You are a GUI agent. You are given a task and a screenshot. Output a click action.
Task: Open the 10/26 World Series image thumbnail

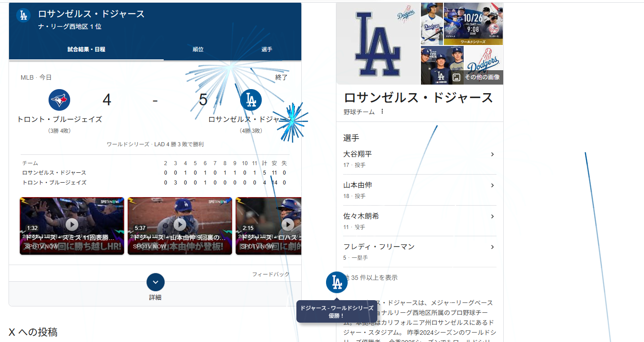click(x=473, y=24)
